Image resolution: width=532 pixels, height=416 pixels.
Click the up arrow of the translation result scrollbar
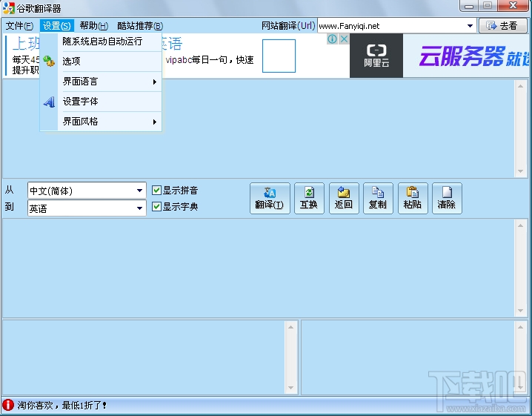point(520,225)
